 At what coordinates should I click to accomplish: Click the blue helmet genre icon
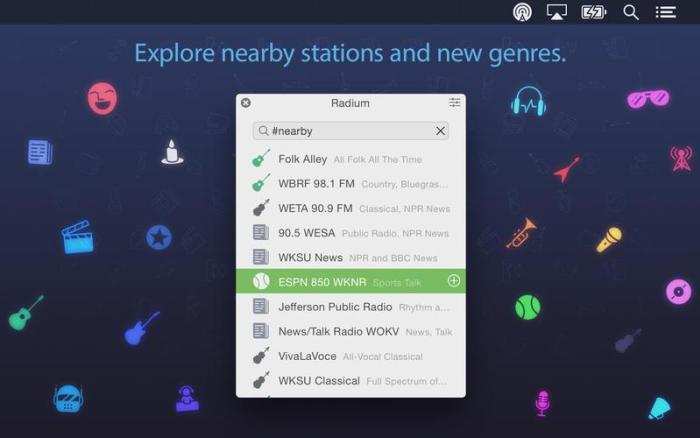point(68,399)
